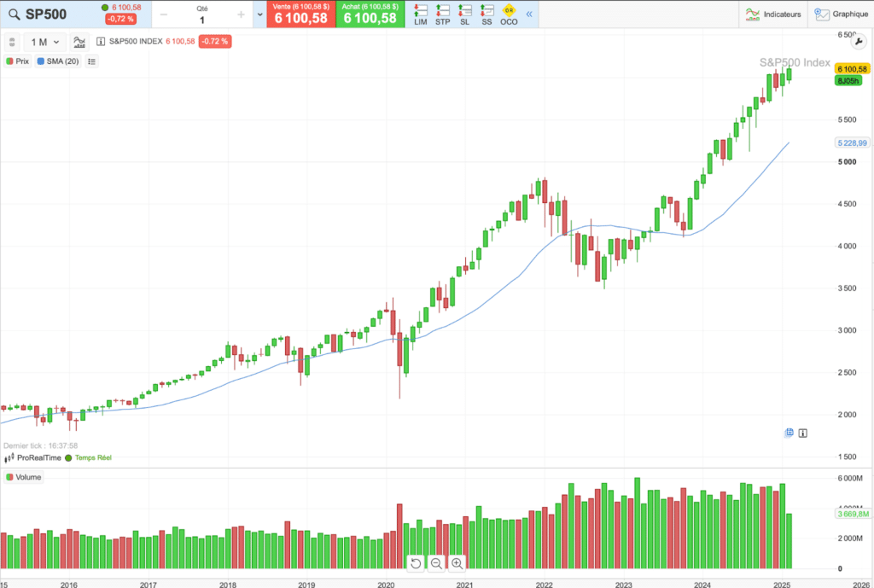Select the SL stop-loss order icon

point(465,15)
